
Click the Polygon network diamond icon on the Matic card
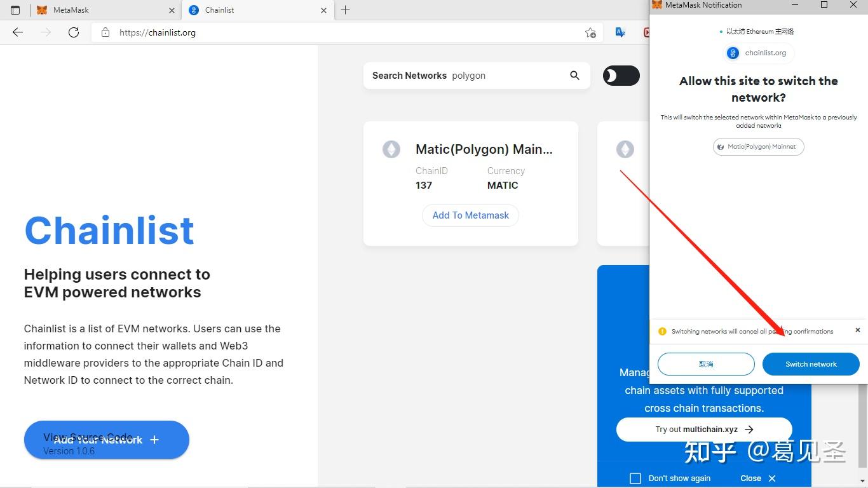coord(391,149)
